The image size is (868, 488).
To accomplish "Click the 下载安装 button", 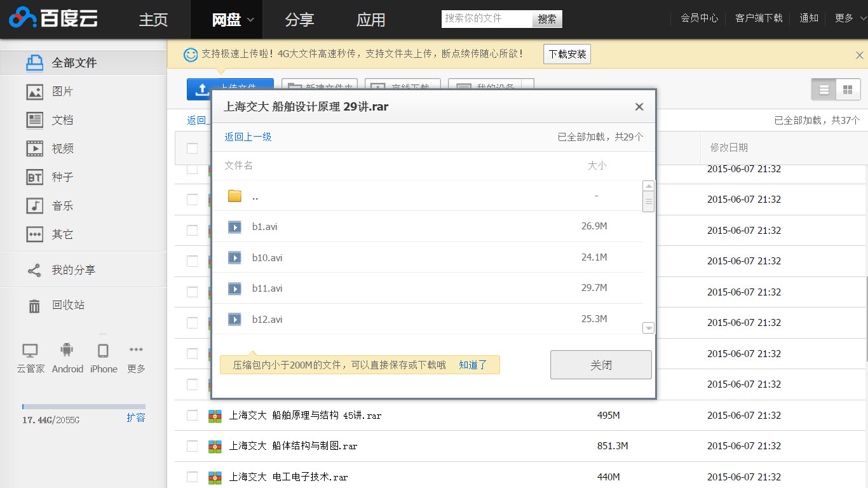I will pos(567,55).
